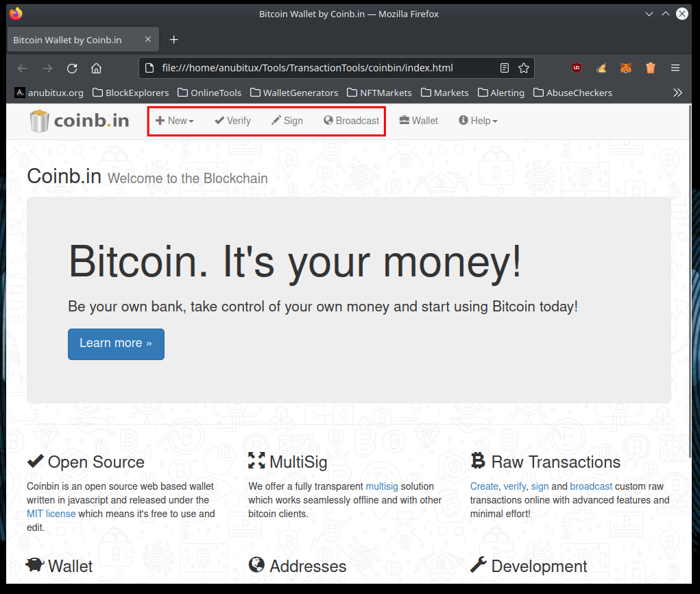Reload the current page

click(x=71, y=68)
